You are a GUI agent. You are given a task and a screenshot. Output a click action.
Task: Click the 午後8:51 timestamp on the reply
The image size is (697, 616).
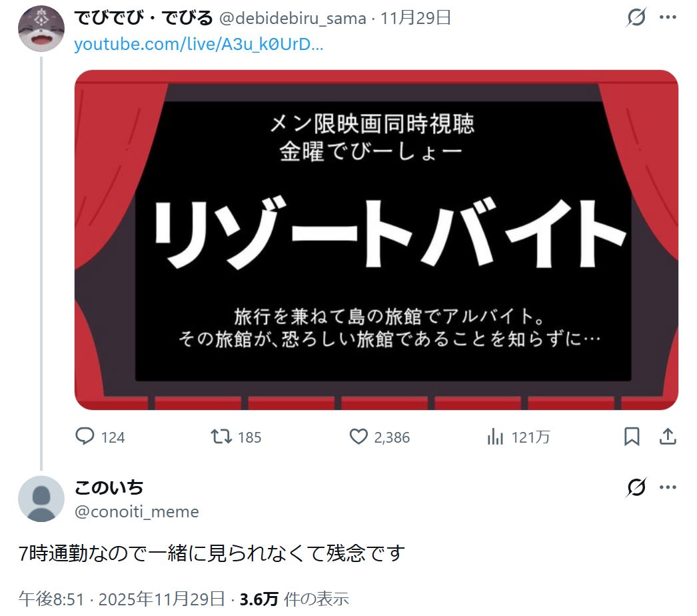click(51, 599)
